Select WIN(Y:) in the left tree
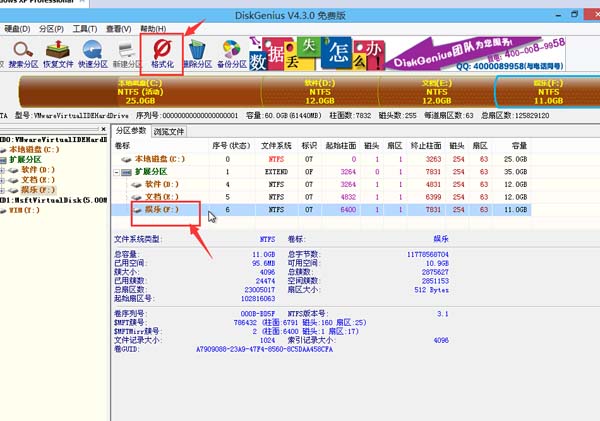The image size is (600, 421). (24, 210)
